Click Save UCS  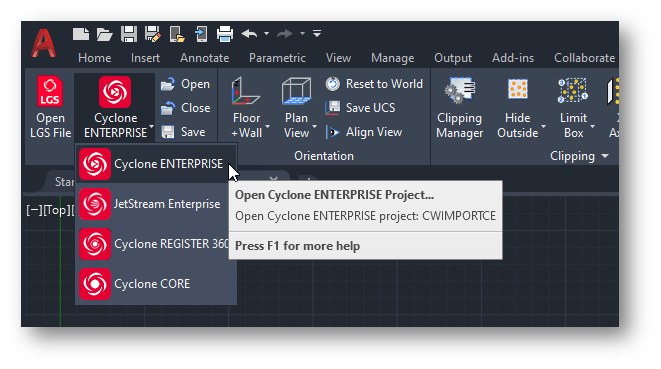pos(360,108)
